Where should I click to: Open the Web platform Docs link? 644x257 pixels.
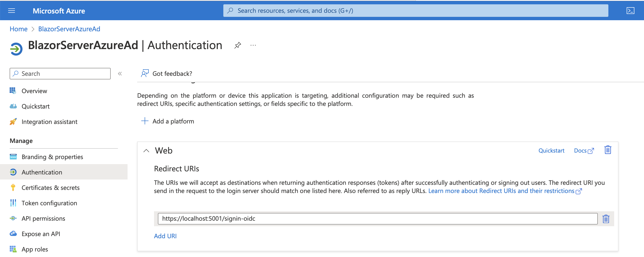coord(584,150)
